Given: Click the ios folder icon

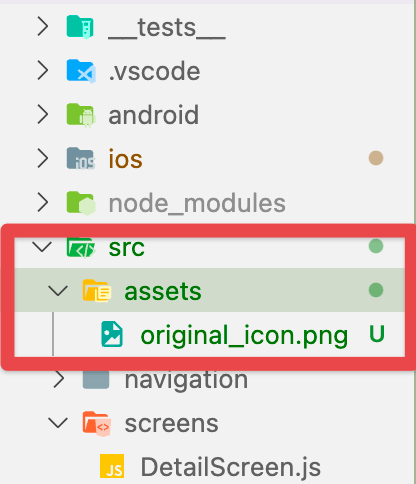Looking at the screenshot, I should pyautogui.click(x=81, y=159).
